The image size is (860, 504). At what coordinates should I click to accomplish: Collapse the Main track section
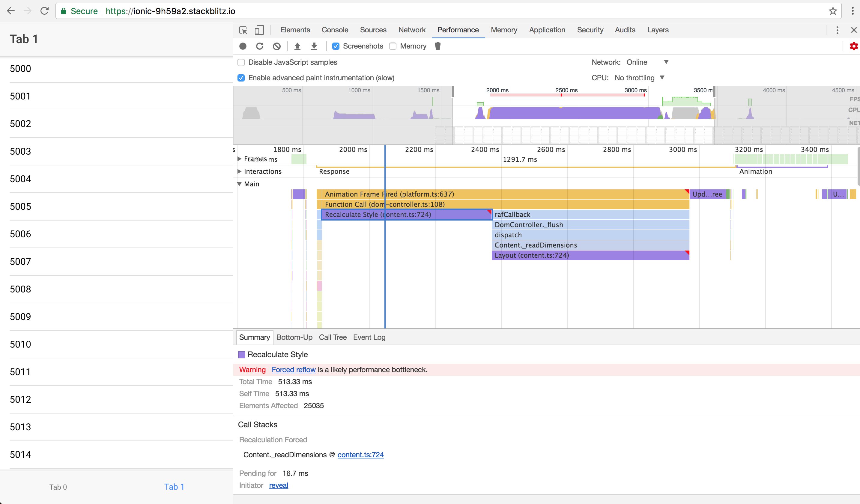(x=239, y=184)
